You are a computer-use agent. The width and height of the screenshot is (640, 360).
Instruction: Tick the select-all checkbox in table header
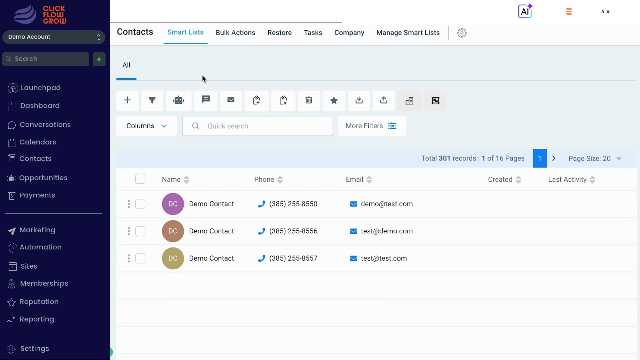(140, 179)
